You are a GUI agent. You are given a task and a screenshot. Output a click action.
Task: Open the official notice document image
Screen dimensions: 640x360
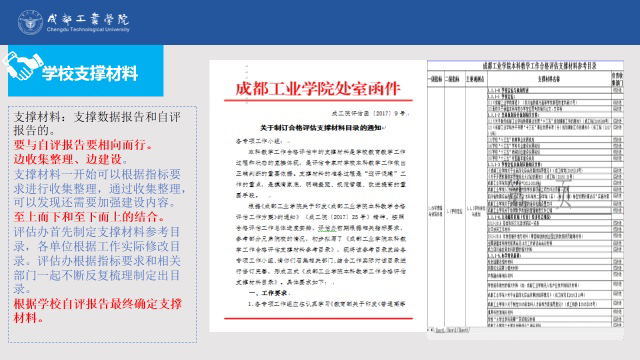coord(318,196)
